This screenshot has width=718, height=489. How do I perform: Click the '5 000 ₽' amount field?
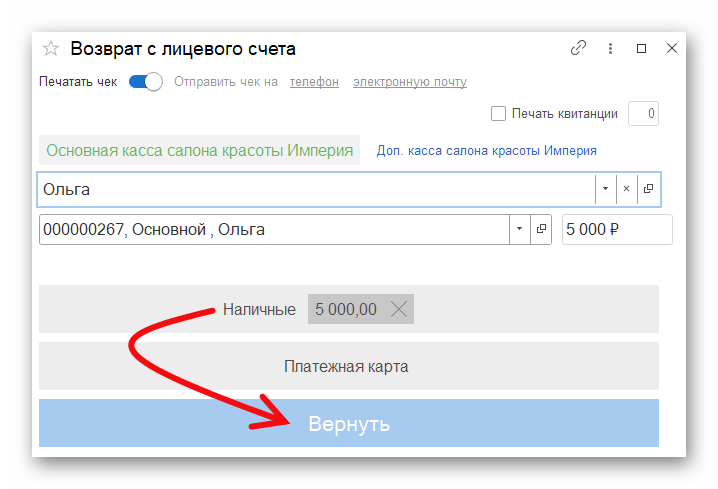[617, 229]
